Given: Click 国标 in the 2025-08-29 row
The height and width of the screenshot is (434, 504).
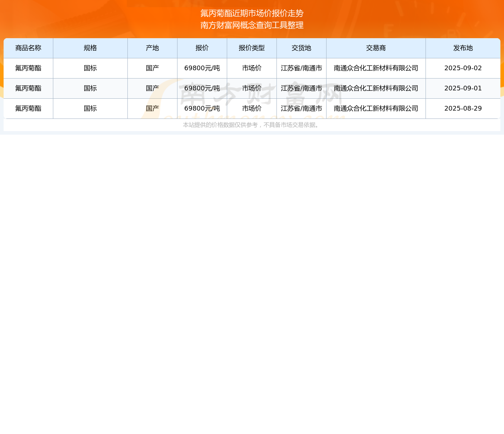Looking at the screenshot, I should click(90, 108).
